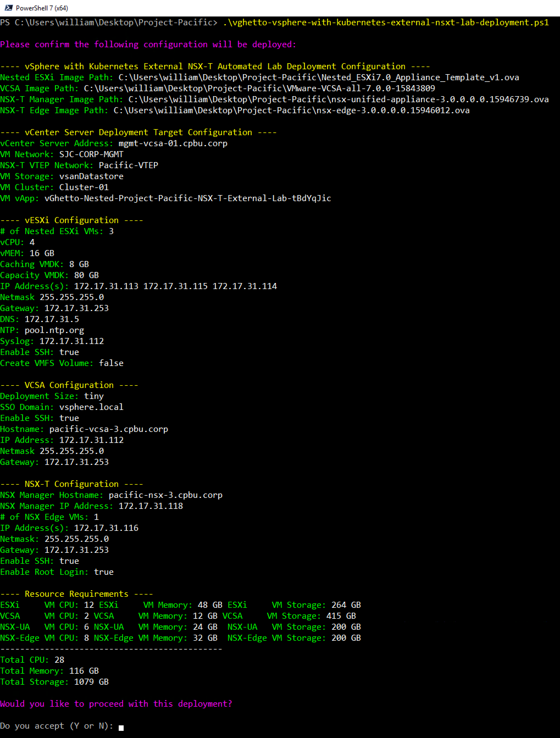Click the VCSA hostname pacific-vcsa-3.cpbu.corp
The height and width of the screenshot is (738, 560).
(x=109, y=429)
